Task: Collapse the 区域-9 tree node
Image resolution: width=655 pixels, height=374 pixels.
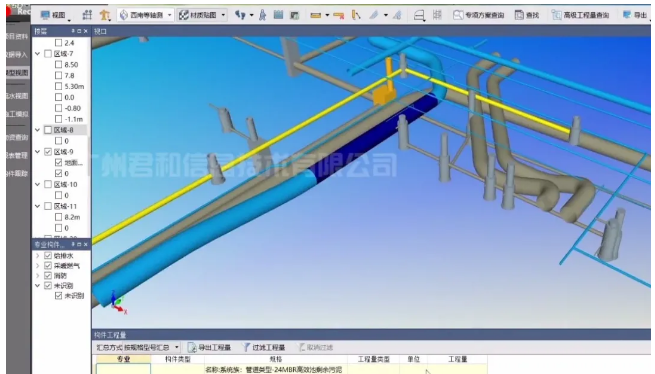Action: [x=38, y=152]
